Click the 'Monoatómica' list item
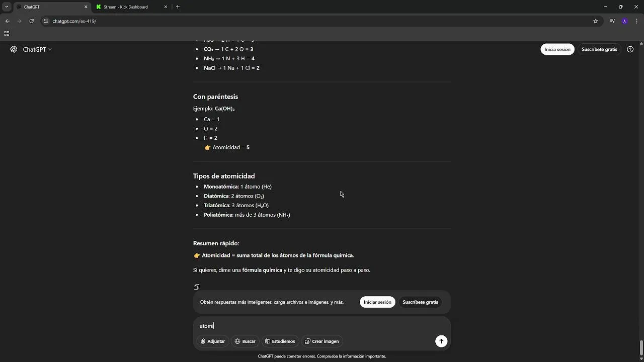 237,187
